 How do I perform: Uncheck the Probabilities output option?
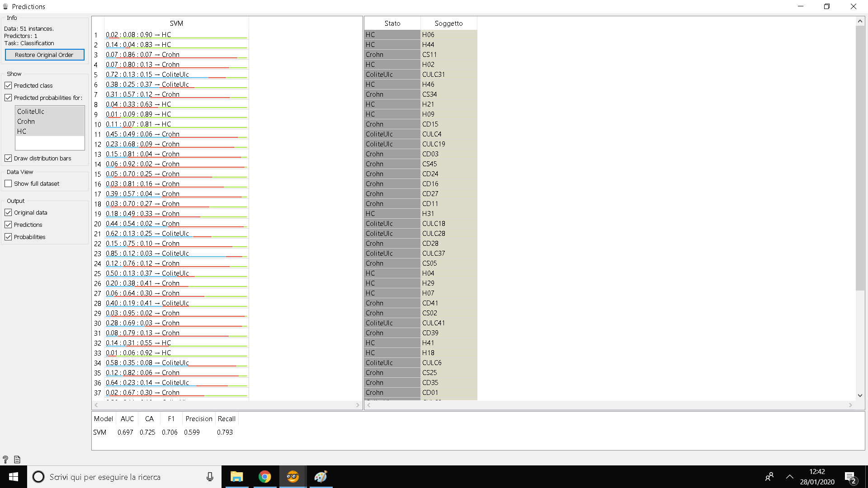pos(8,236)
